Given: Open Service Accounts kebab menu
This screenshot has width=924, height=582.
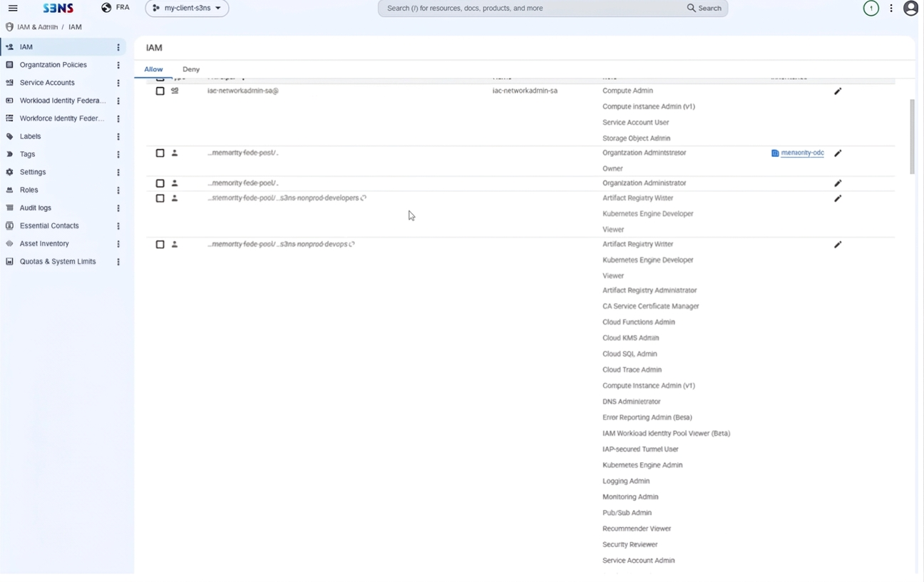Looking at the screenshot, I should (118, 83).
